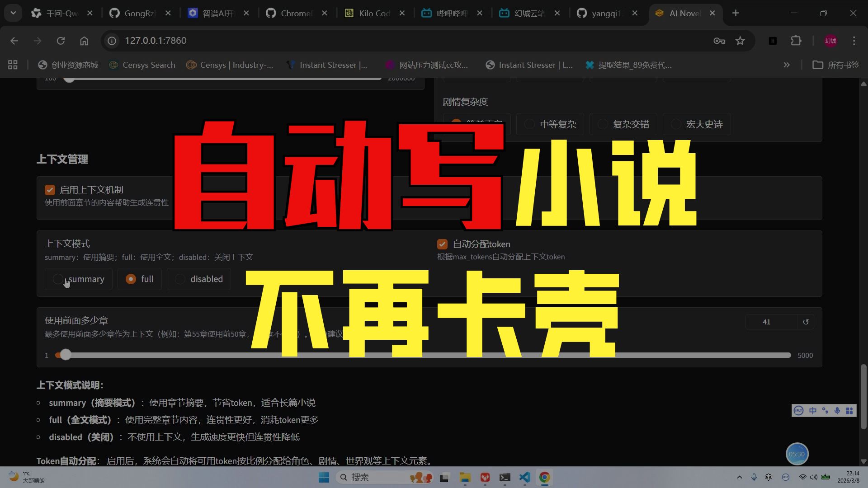This screenshot has width=868, height=488.
Task: Toggle the 自动分配token checkbox
Action: pyautogui.click(x=442, y=244)
